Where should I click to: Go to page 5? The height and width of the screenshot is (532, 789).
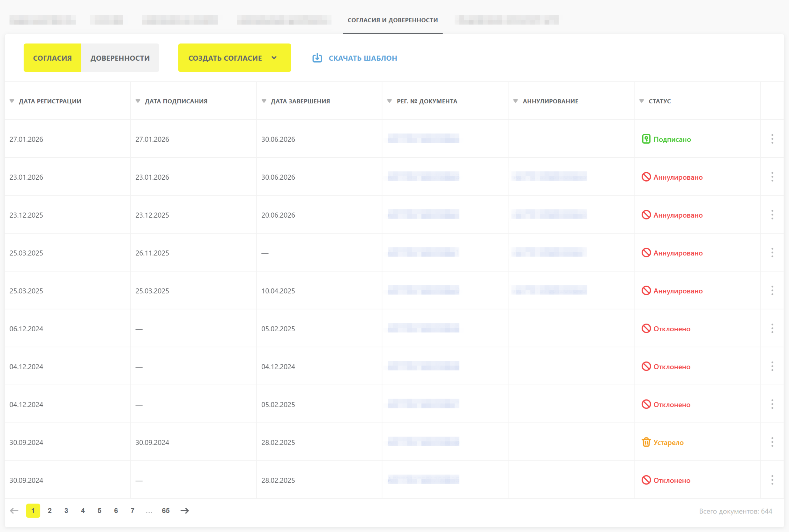(99, 511)
